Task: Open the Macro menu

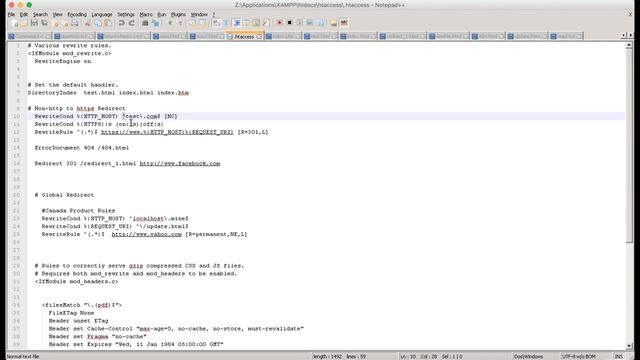Action: coord(146,14)
